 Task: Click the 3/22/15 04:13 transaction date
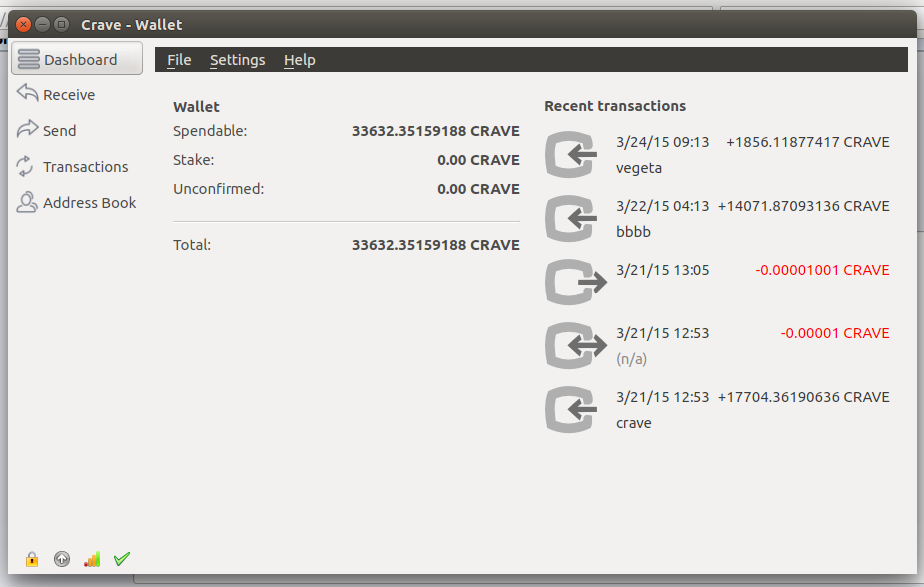[663, 206]
